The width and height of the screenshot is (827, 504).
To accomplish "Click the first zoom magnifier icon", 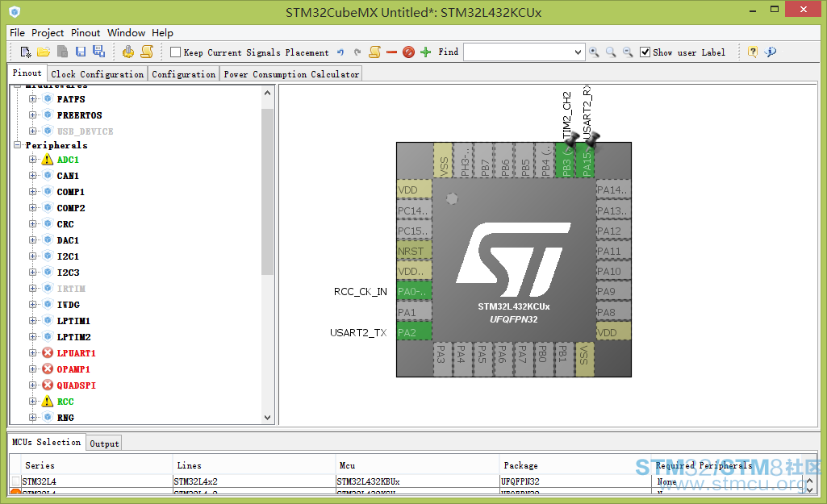I will click(594, 52).
